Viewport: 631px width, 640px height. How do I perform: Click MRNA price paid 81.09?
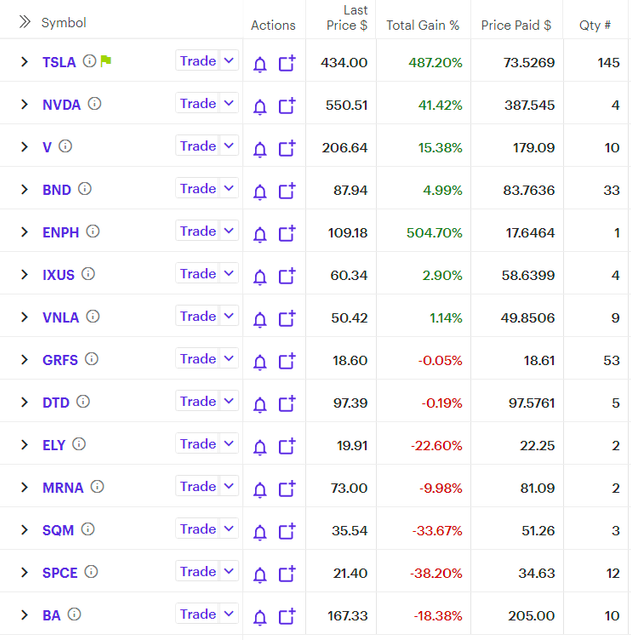point(538,488)
